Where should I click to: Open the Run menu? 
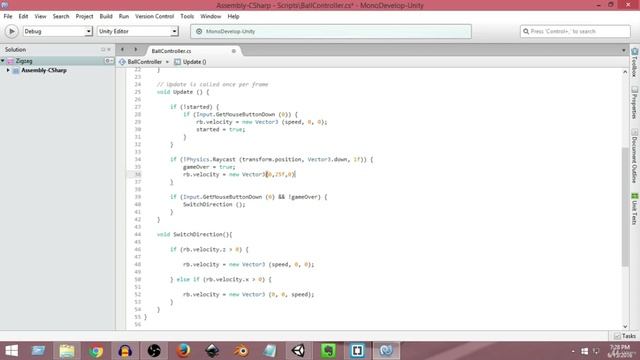(124, 16)
